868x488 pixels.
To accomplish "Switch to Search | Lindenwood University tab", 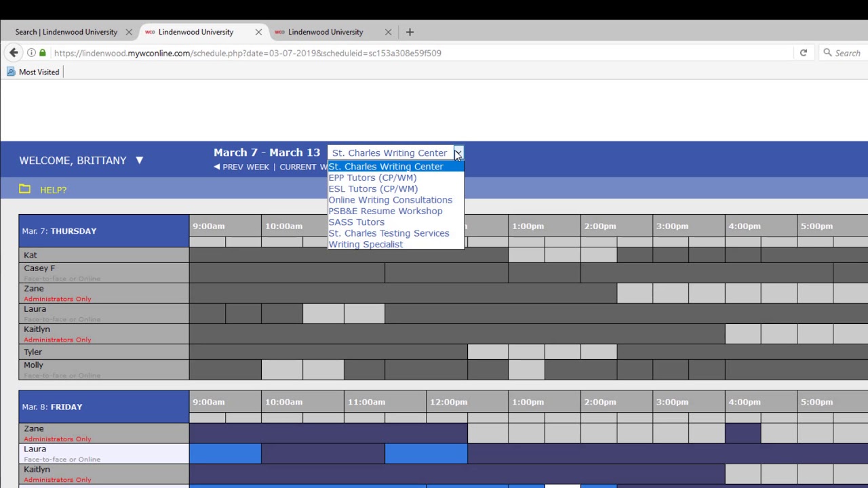I will tap(66, 32).
